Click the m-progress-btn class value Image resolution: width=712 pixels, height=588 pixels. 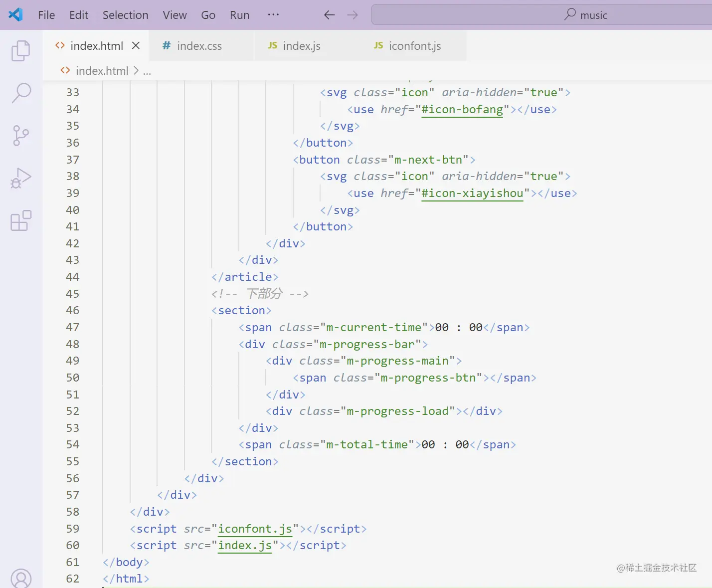click(428, 378)
